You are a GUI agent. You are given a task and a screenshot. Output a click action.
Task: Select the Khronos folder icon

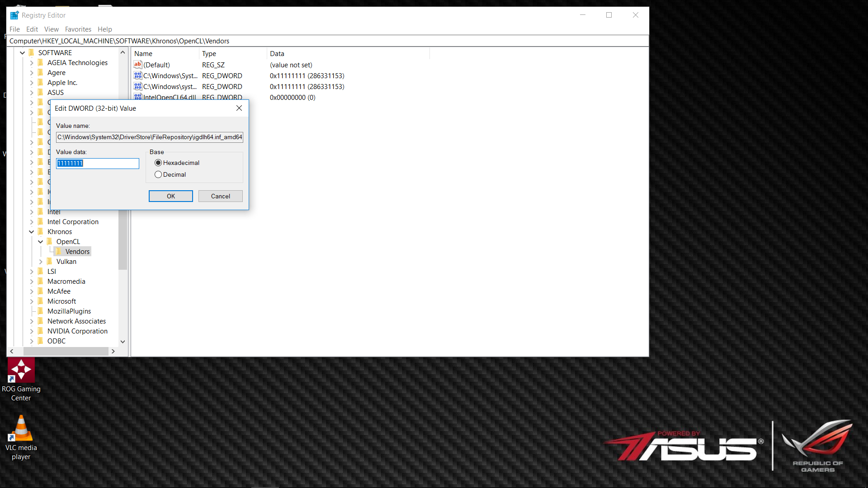coord(41,231)
